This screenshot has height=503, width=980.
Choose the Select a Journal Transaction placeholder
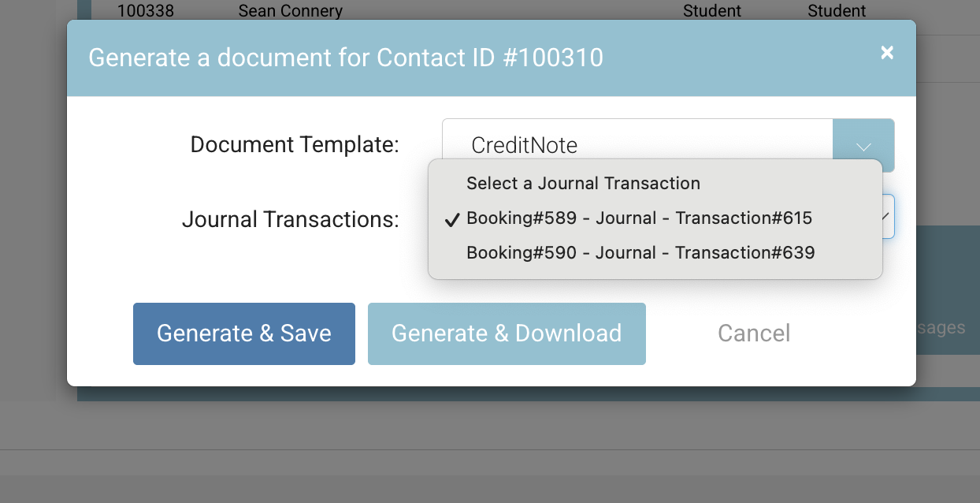pos(583,183)
